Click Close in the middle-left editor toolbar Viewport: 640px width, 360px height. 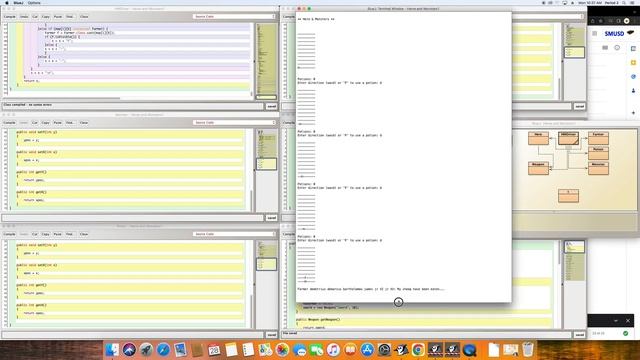(x=84, y=122)
